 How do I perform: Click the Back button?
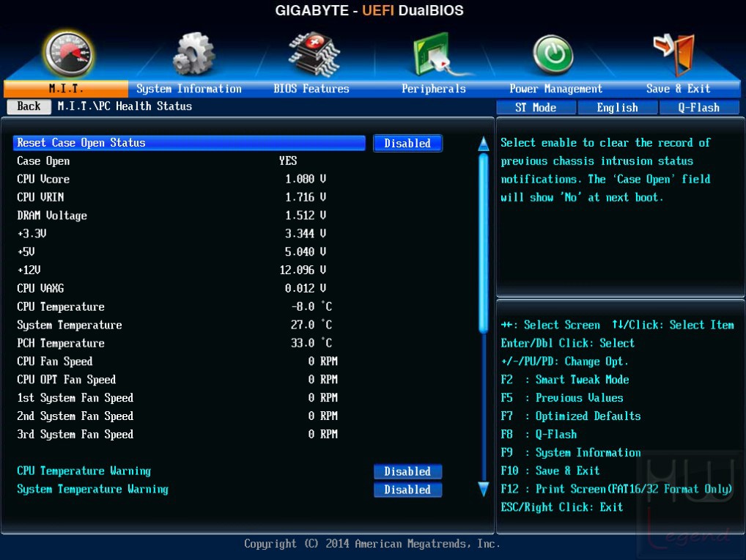(29, 106)
